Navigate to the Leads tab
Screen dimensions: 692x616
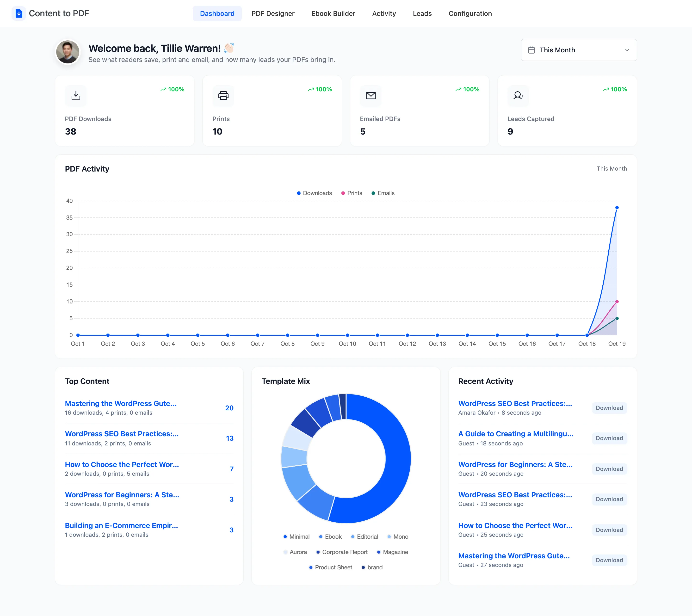422,13
